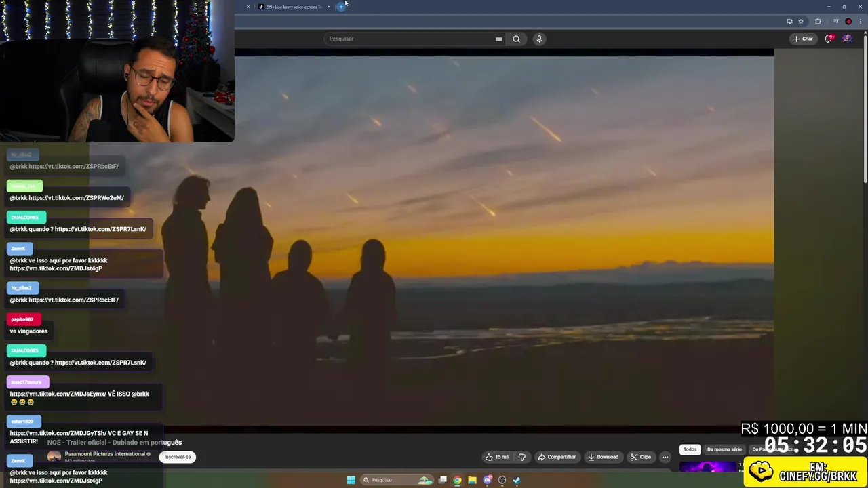Click papito987's chat message "ve vingadores"
This screenshot has height=488, width=868.
[x=28, y=331]
